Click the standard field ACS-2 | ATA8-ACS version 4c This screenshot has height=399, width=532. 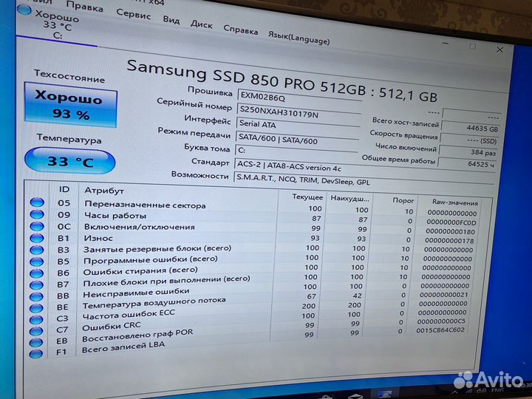(364, 166)
